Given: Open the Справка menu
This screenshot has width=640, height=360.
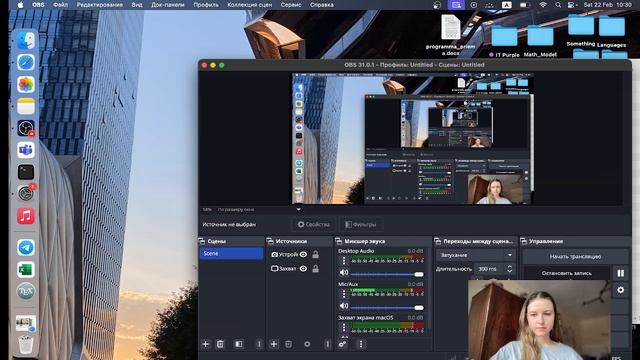Looking at the screenshot, I should click(322, 5).
